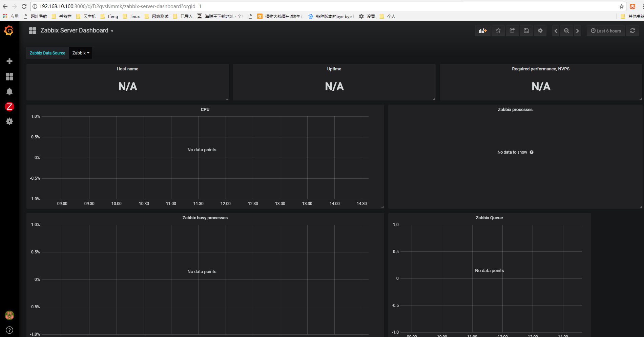Image resolution: width=644 pixels, height=337 pixels.
Task: Click No data points in Zabbix busy processes
Action: 202,272
